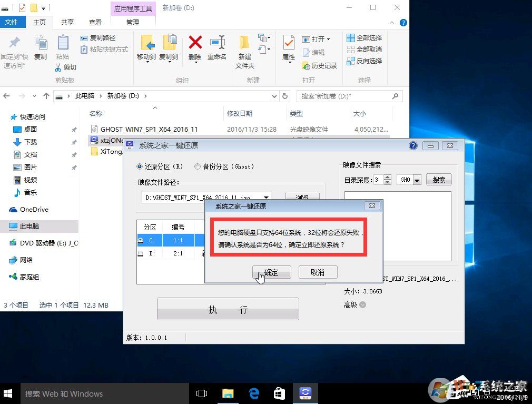Select the Delete (删除) icon in the ribbon
The image size is (532, 404).
coord(195,48)
